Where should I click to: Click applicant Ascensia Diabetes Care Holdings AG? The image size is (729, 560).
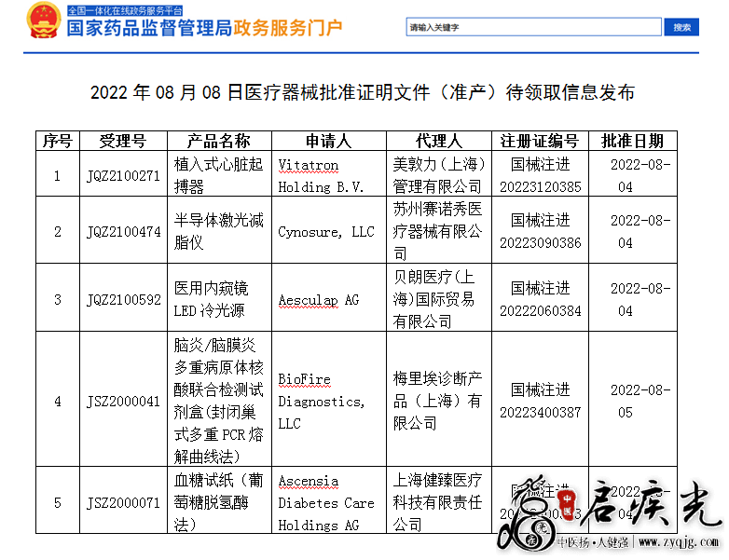326,503
